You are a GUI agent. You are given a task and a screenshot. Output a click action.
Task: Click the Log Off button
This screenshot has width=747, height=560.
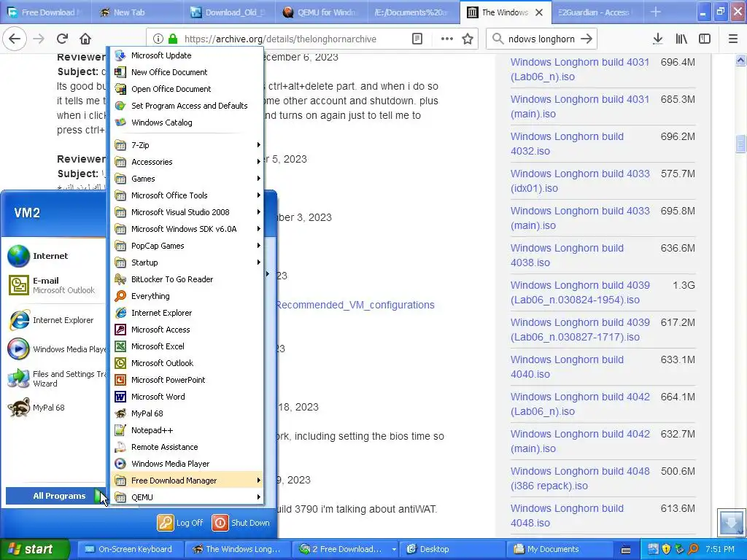pos(180,522)
